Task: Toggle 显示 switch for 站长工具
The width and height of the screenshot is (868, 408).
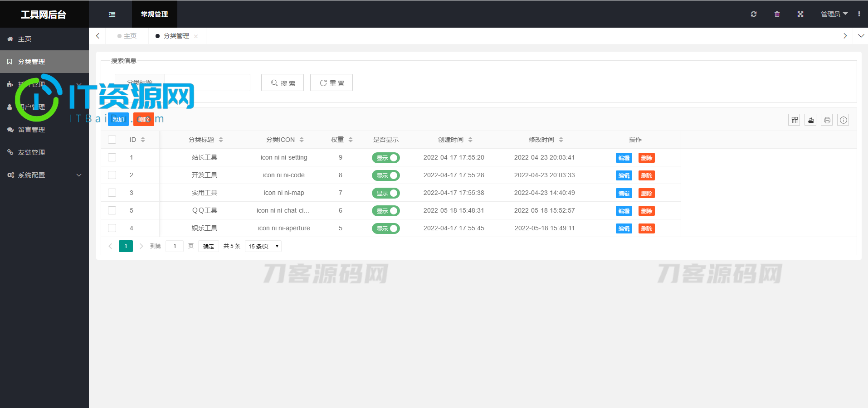Action: tap(386, 158)
